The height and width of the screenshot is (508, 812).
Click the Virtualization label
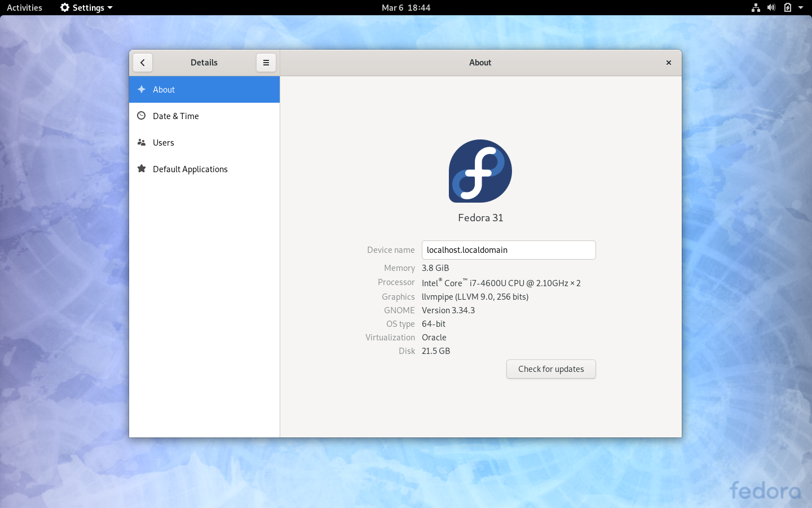point(390,338)
